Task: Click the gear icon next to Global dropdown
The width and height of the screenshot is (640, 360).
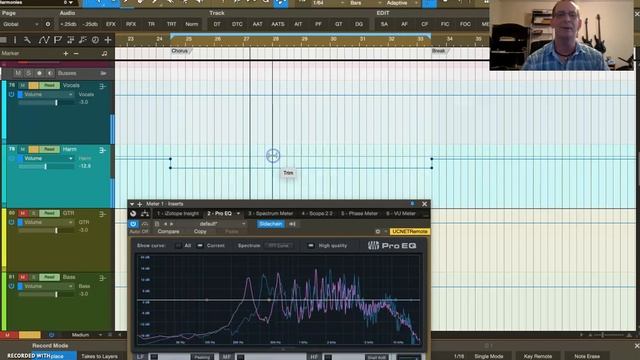Action: (x=48, y=24)
